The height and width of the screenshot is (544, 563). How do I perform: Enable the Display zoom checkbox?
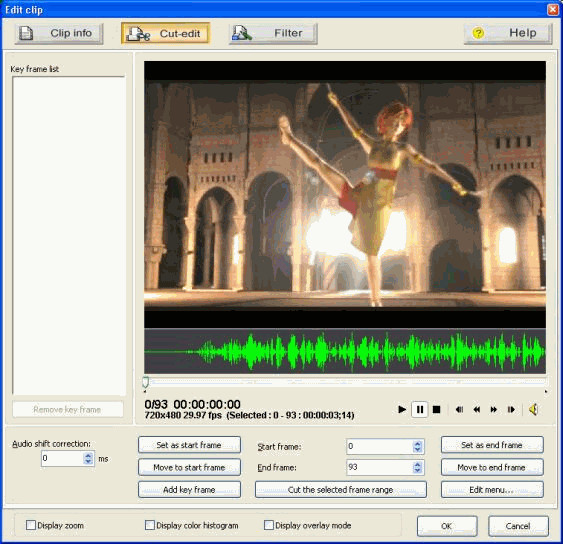31,525
